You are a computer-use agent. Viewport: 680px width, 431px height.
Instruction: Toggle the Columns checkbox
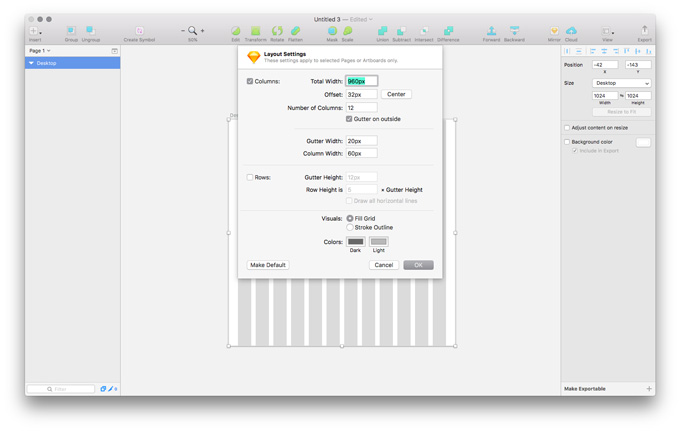tap(250, 81)
